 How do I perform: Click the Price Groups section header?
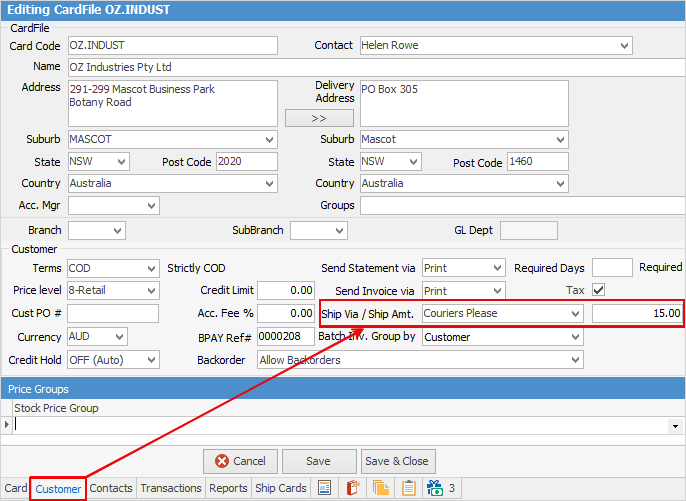[343, 389]
